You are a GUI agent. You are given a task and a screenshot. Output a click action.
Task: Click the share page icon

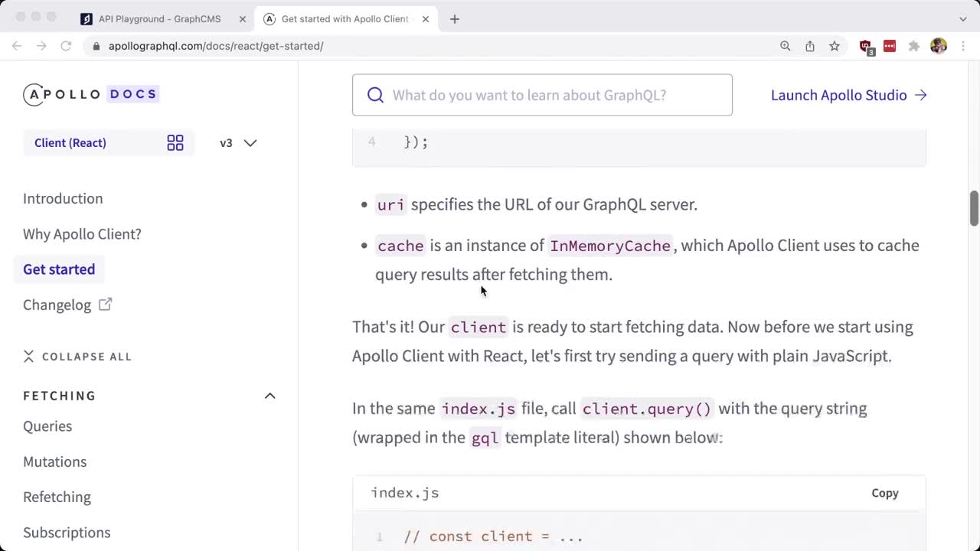810,46
